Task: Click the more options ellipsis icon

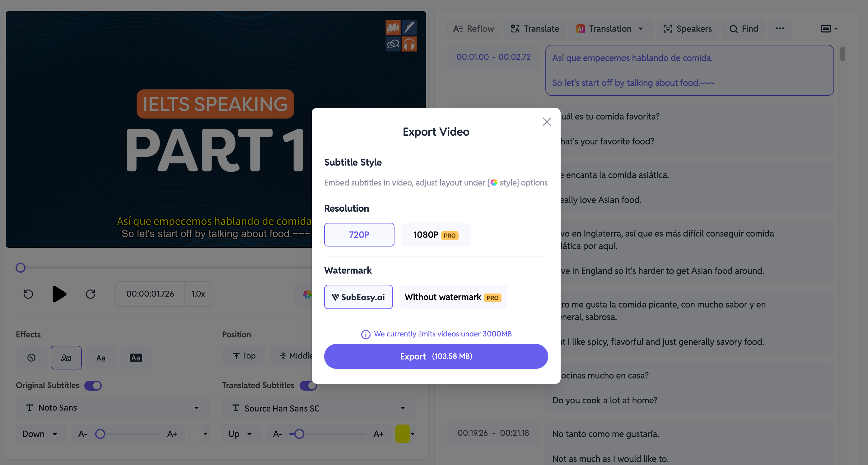Action: click(780, 28)
